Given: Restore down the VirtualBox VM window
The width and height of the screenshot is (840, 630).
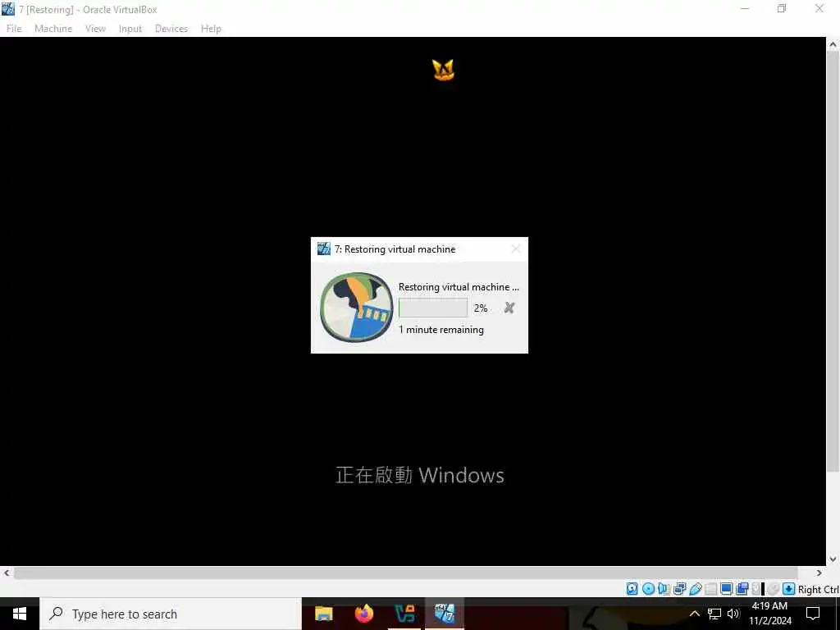Looking at the screenshot, I should point(782,8).
